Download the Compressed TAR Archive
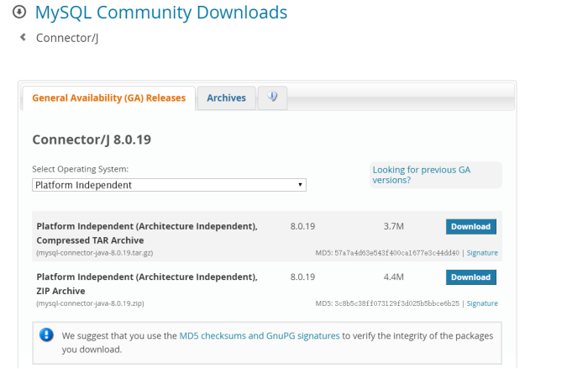Image resolution: width=588 pixels, height=369 pixels. click(470, 227)
